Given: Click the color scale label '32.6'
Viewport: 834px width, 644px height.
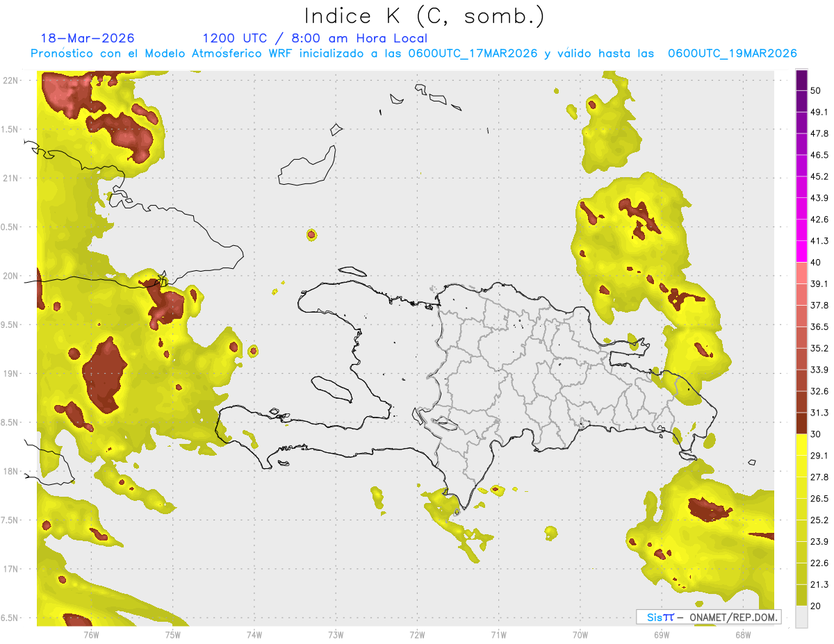Looking at the screenshot, I should click(x=820, y=391).
